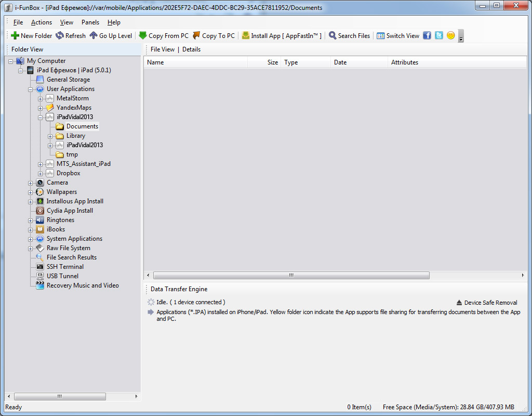Screen dimensions: 532x416
Task: Collapse the iPad device node
Action: (x=20, y=71)
